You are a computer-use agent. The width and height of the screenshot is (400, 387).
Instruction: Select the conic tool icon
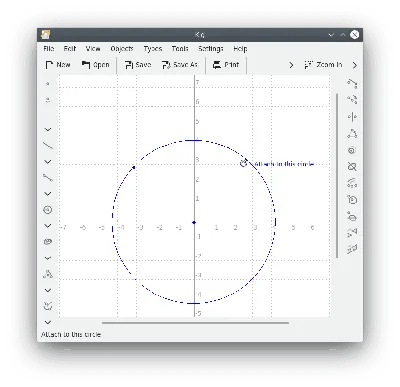(48, 242)
